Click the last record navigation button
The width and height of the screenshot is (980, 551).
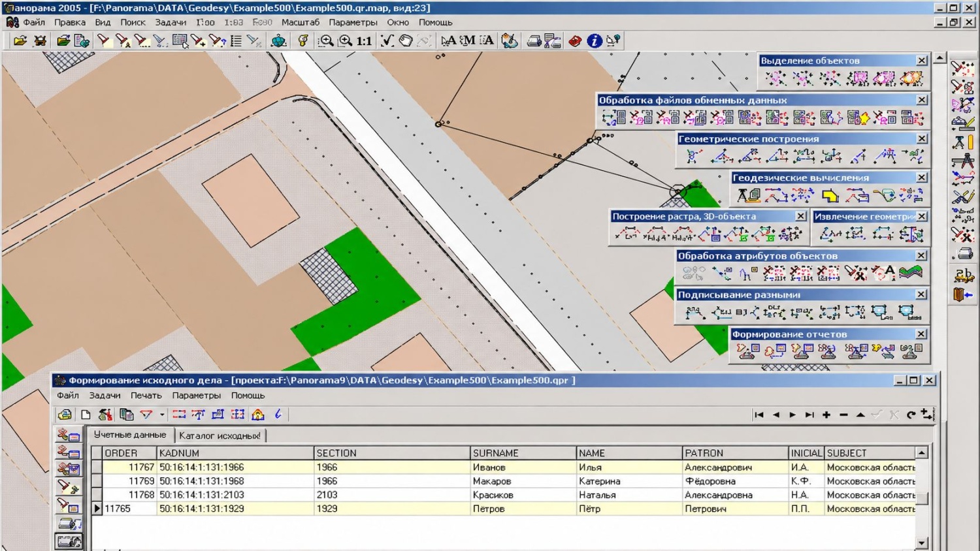pos(809,415)
